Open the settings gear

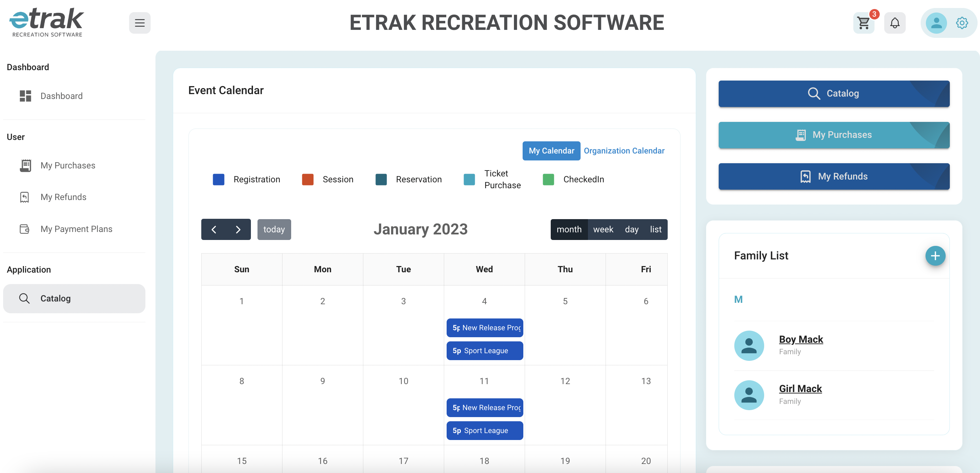coord(962,23)
